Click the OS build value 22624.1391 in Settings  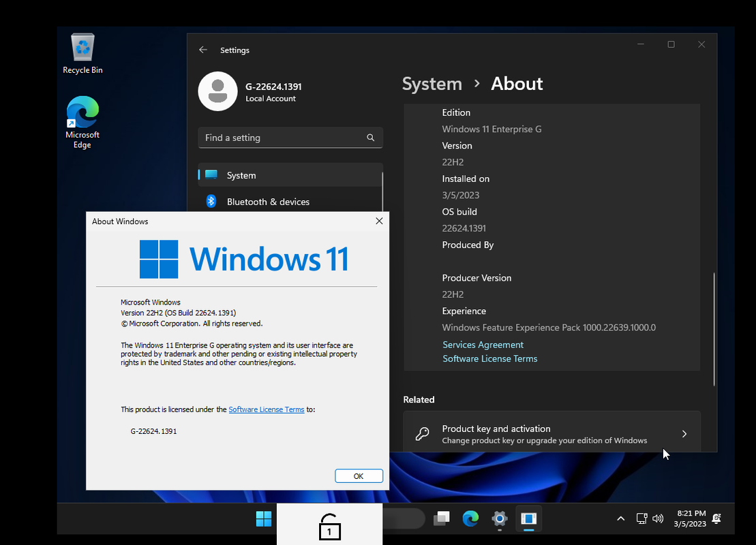coord(464,228)
